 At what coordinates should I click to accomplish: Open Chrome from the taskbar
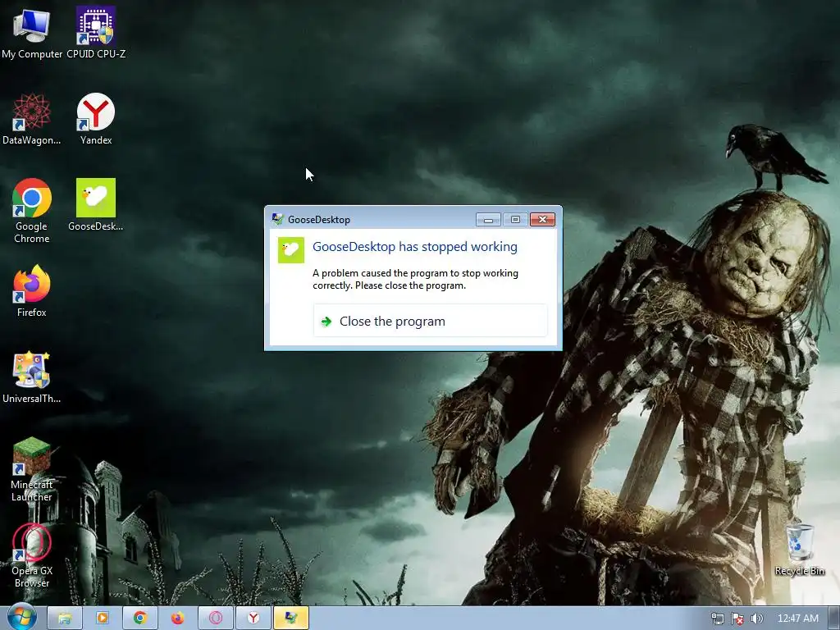(x=140, y=619)
